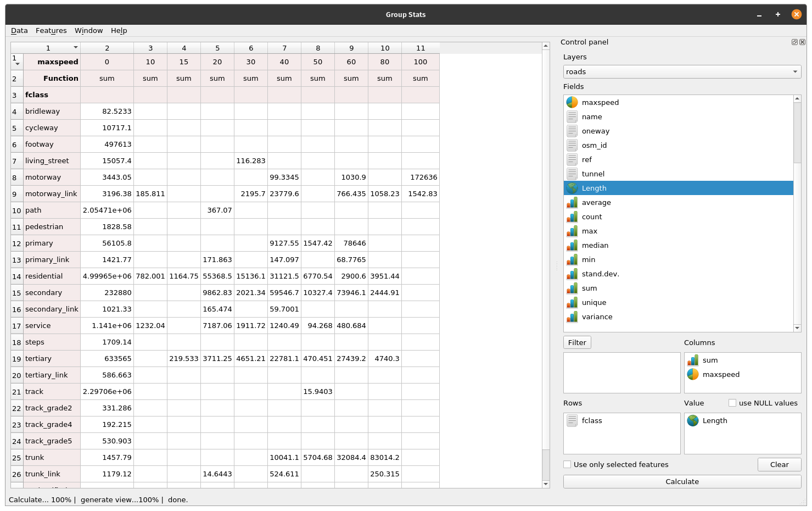The width and height of the screenshot is (812, 511).
Task: Select the average function in the Fields list
Action: pyautogui.click(x=596, y=202)
